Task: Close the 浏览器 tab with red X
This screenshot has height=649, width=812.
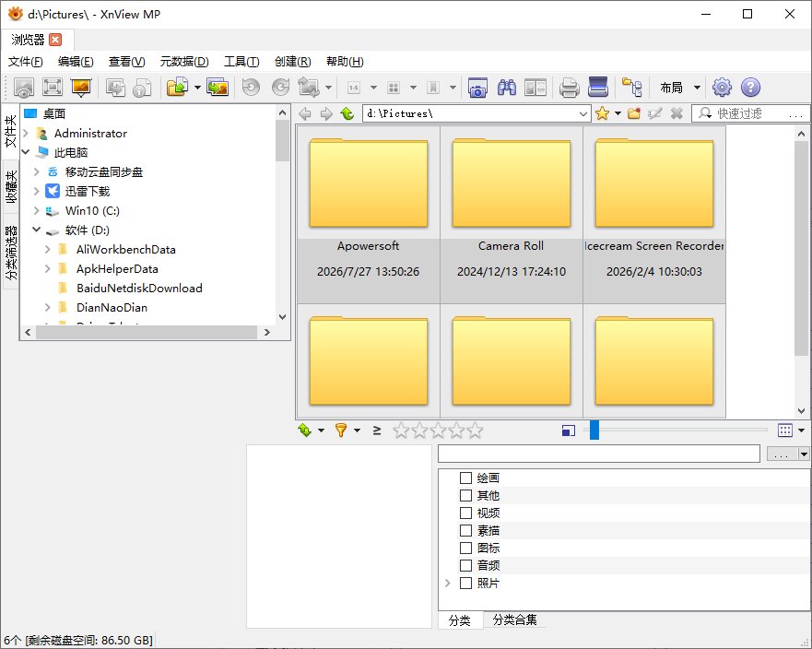Action: (55, 40)
